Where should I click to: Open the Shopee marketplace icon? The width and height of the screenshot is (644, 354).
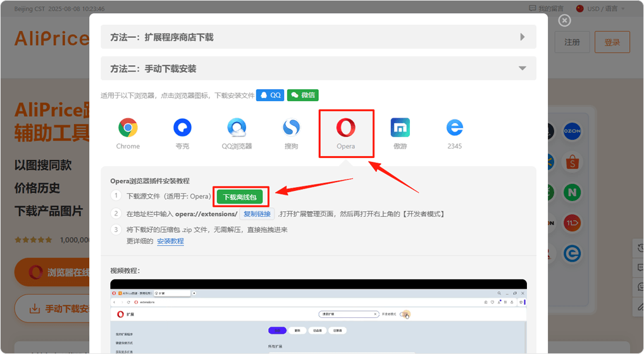[x=574, y=162]
